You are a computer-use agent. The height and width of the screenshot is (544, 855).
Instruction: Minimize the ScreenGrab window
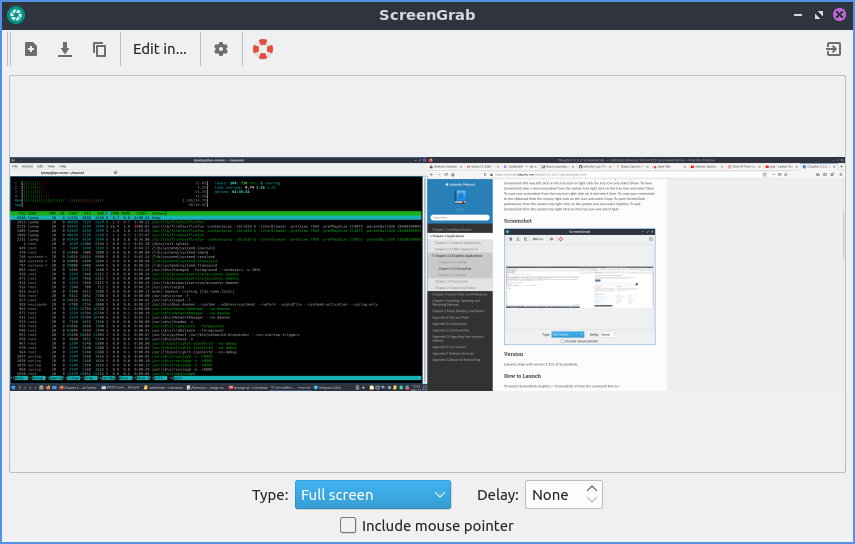pyautogui.click(x=798, y=15)
